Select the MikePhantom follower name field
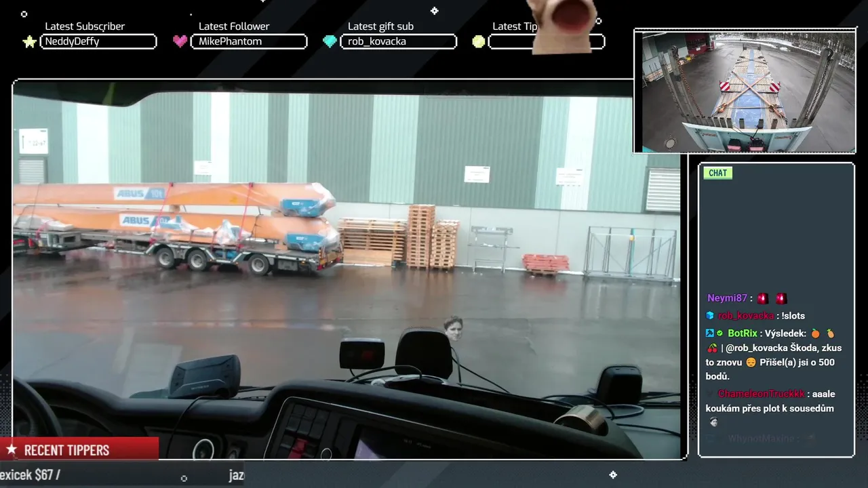This screenshot has width=868, height=488. pyautogui.click(x=249, y=41)
